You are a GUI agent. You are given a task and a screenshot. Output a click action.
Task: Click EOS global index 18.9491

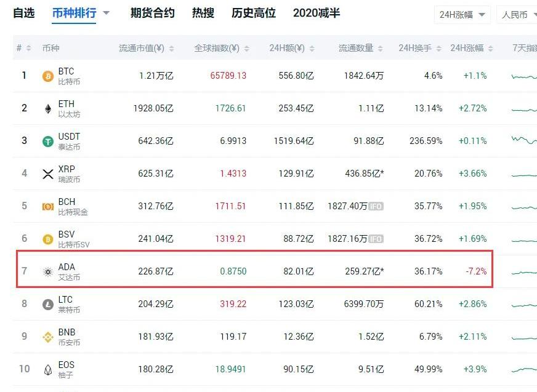click(230, 369)
